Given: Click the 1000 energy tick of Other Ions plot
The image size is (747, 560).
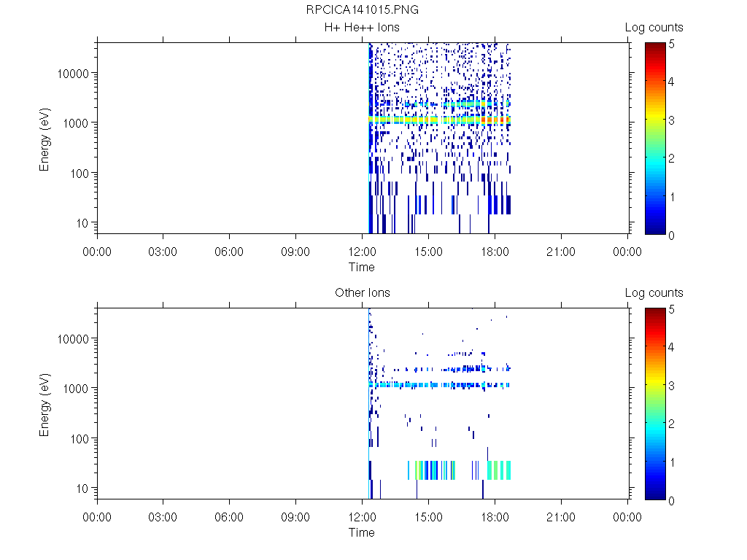Looking at the screenshot, I should pyautogui.click(x=76, y=389).
